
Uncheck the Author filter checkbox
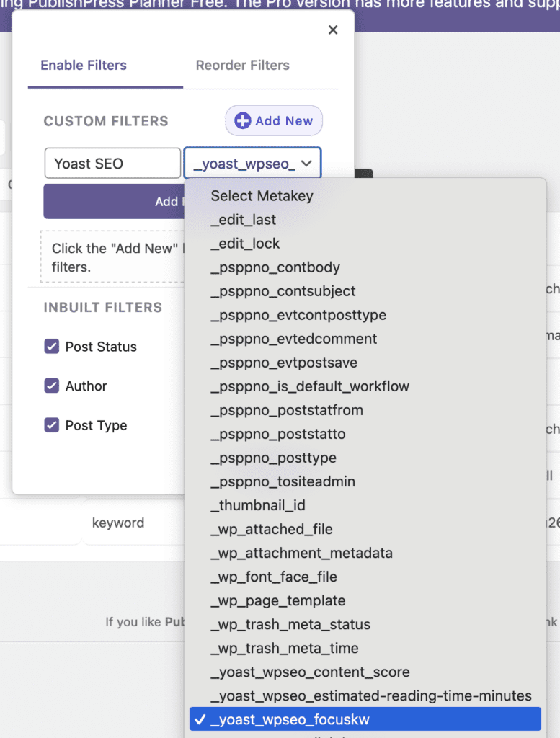click(x=52, y=386)
